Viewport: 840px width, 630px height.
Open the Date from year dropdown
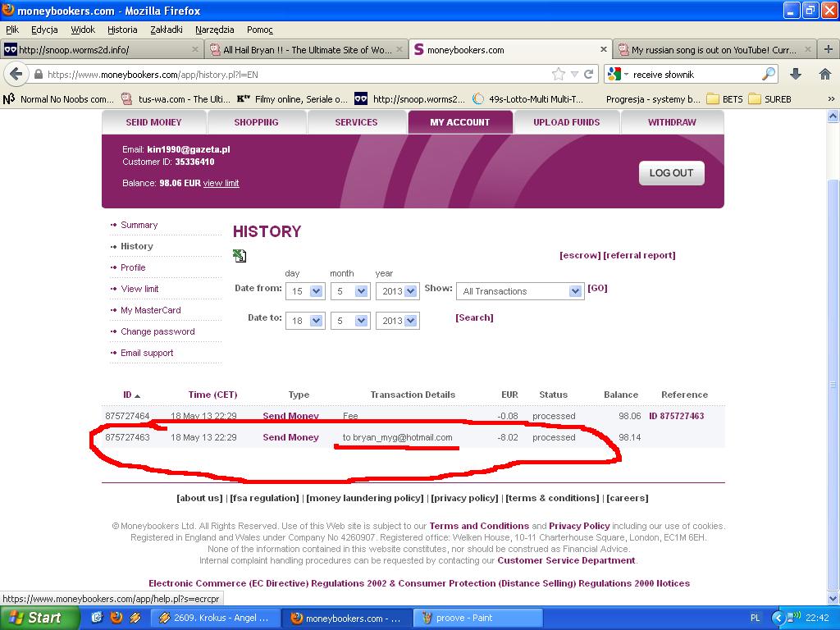(x=397, y=291)
